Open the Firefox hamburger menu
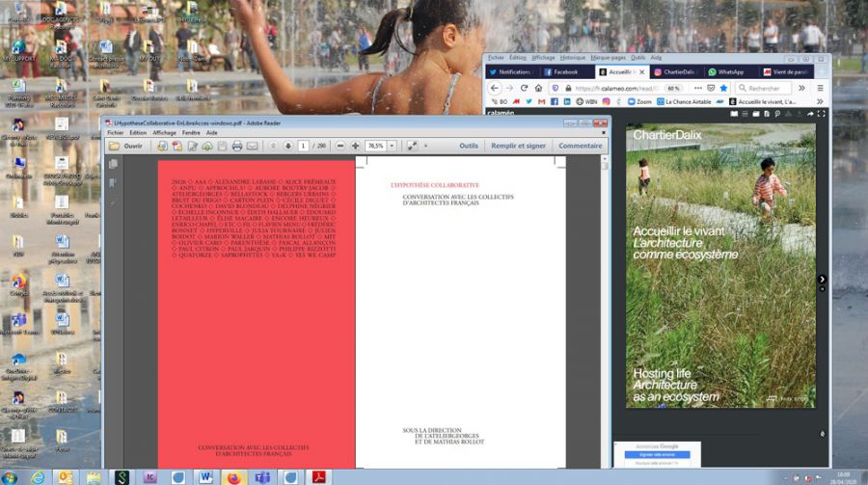The height and width of the screenshot is (485, 868). [x=821, y=88]
